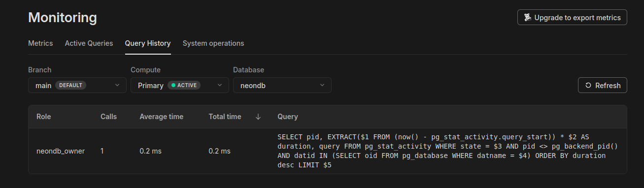Viewport: 644px width, 188px height.
Task: Open the Database dropdown showing neondb
Action: 282,85
